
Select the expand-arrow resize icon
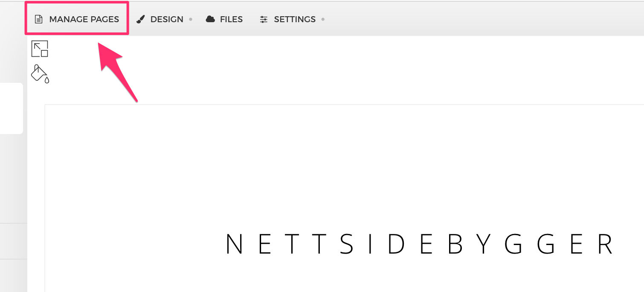click(40, 49)
